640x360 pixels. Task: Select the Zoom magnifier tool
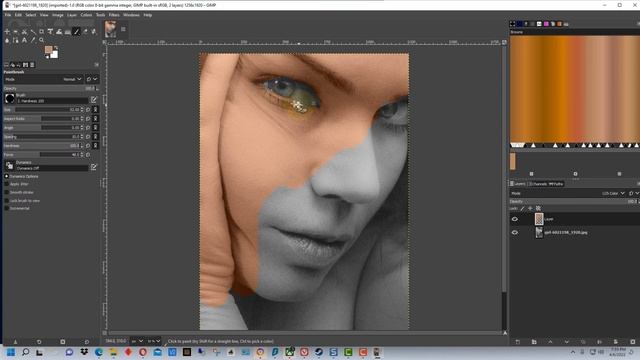coord(42,40)
